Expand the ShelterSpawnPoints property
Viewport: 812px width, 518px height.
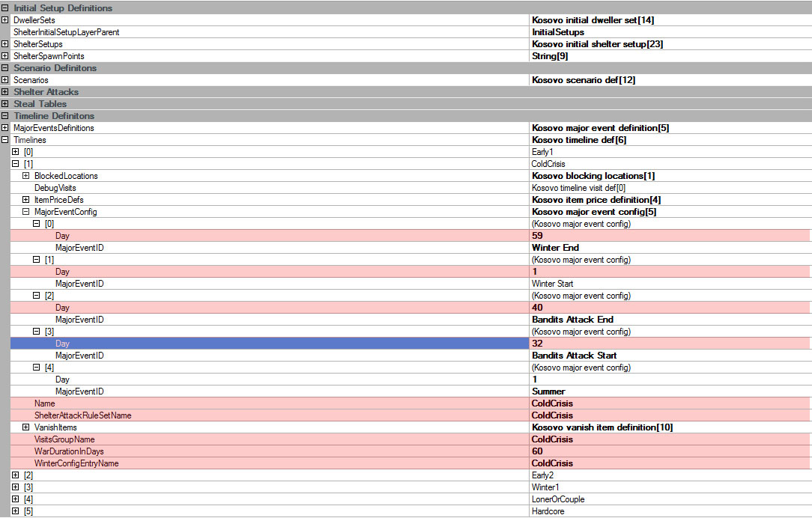(4, 56)
